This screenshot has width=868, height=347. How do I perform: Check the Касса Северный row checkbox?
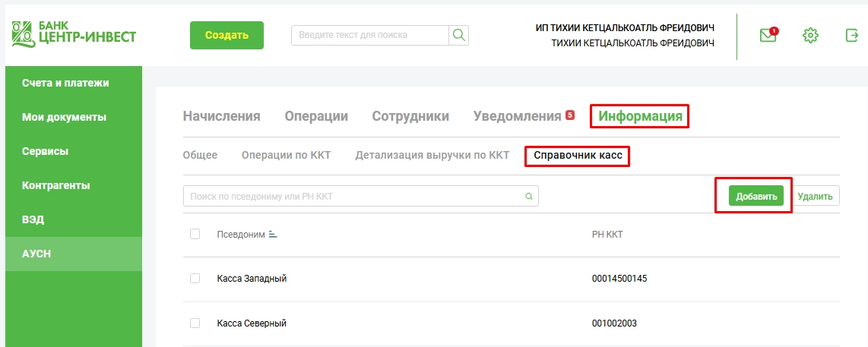coord(195,323)
